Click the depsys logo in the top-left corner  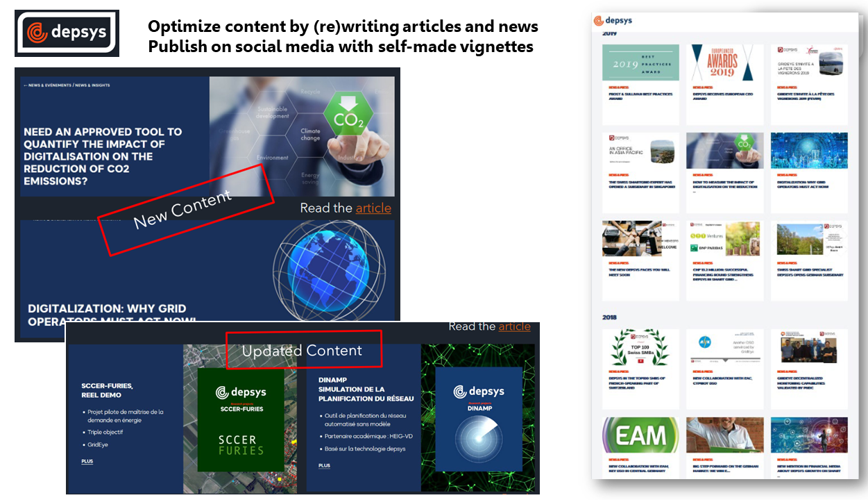[67, 33]
